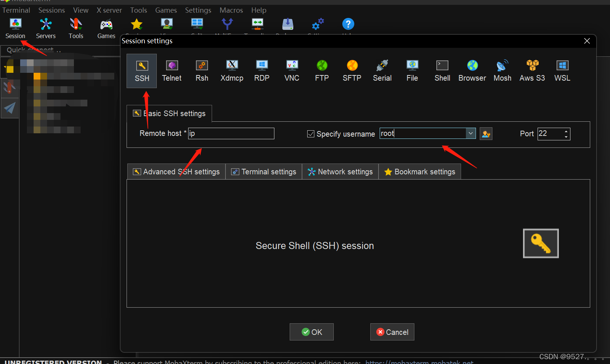Click the Session toolbar icon
The width and height of the screenshot is (610, 364).
point(15,29)
